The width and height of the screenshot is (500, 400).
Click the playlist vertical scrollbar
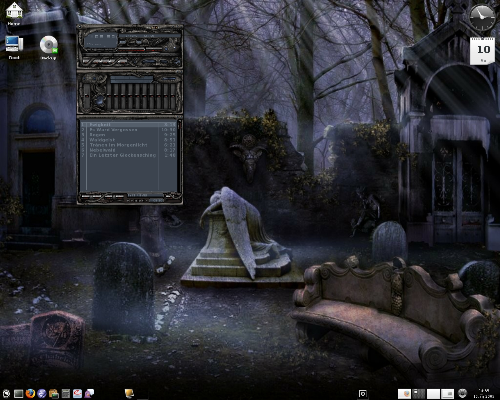click(179, 155)
